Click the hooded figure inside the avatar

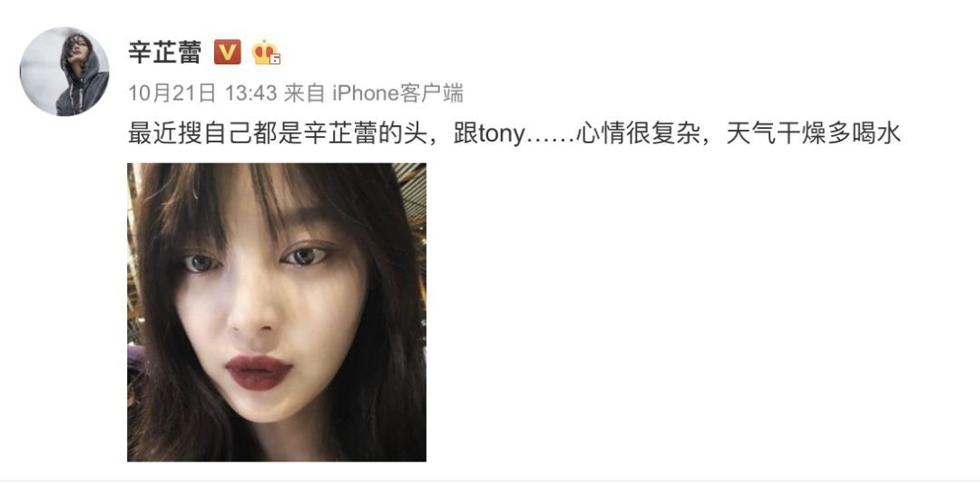point(82,76)
